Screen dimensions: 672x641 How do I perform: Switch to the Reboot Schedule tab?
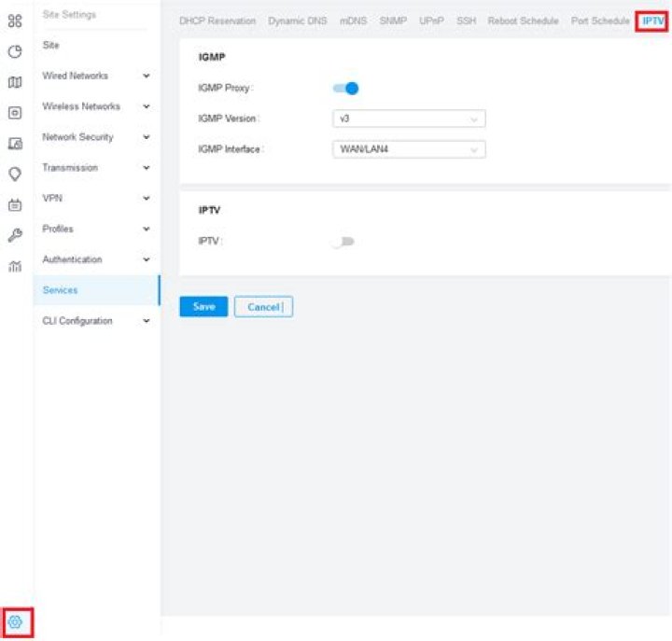[x=523, y=21]
